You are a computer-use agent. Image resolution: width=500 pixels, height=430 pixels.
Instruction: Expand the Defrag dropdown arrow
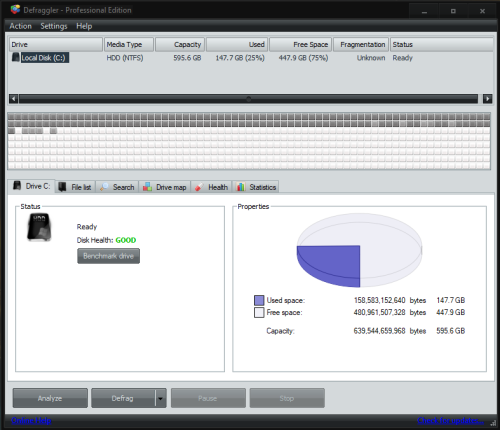[x=161, y=398]
